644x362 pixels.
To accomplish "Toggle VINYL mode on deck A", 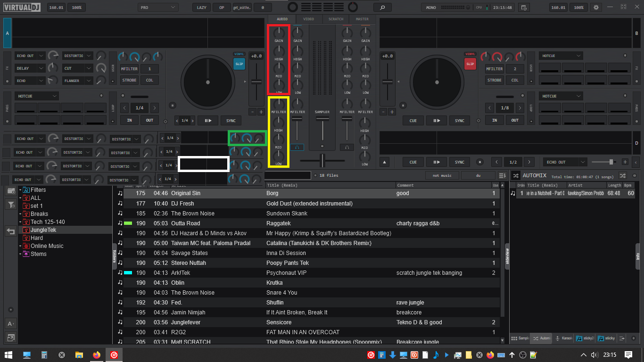I will 239,54.
